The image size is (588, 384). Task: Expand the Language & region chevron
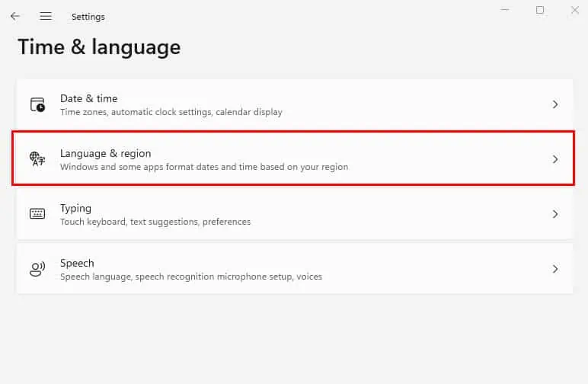[555, 159]
